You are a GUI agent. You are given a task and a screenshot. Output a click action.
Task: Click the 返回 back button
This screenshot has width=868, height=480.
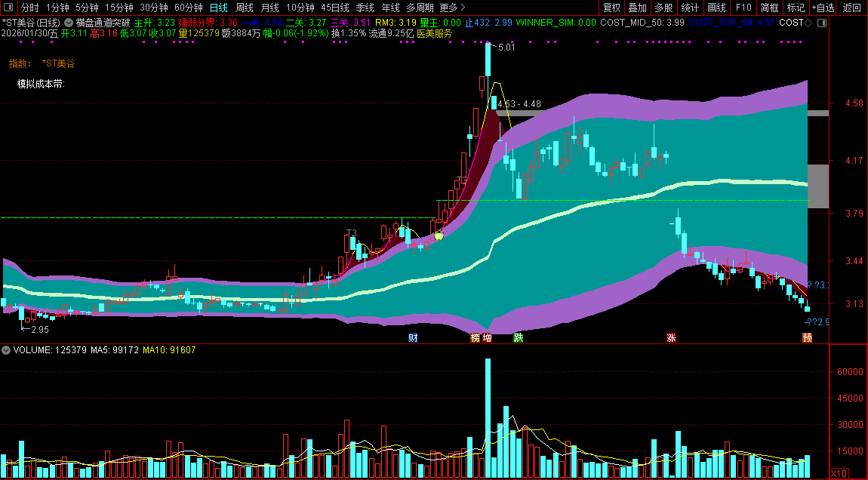851,8
